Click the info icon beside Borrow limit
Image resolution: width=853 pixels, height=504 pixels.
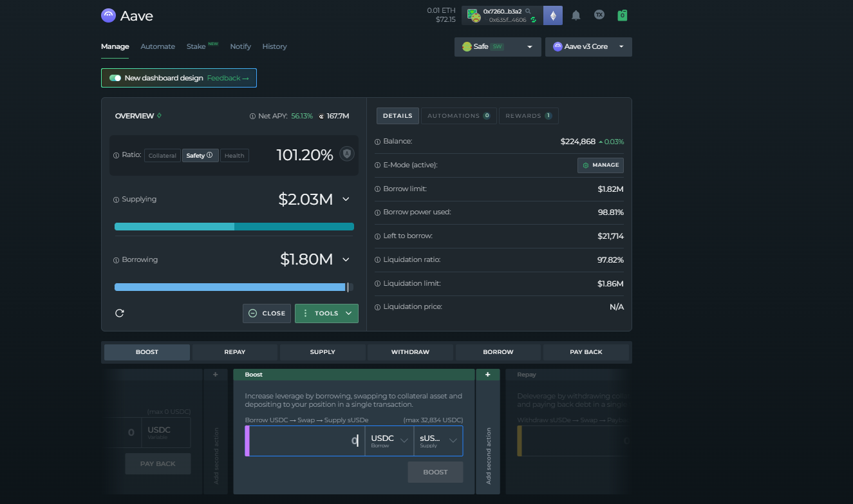click(x=378, y=189)
